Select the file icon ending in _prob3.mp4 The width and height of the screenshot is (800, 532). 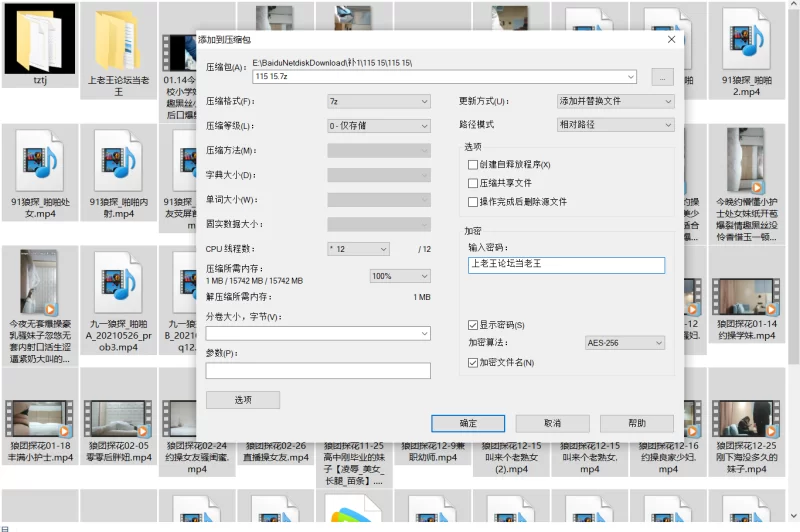point(118,283)
